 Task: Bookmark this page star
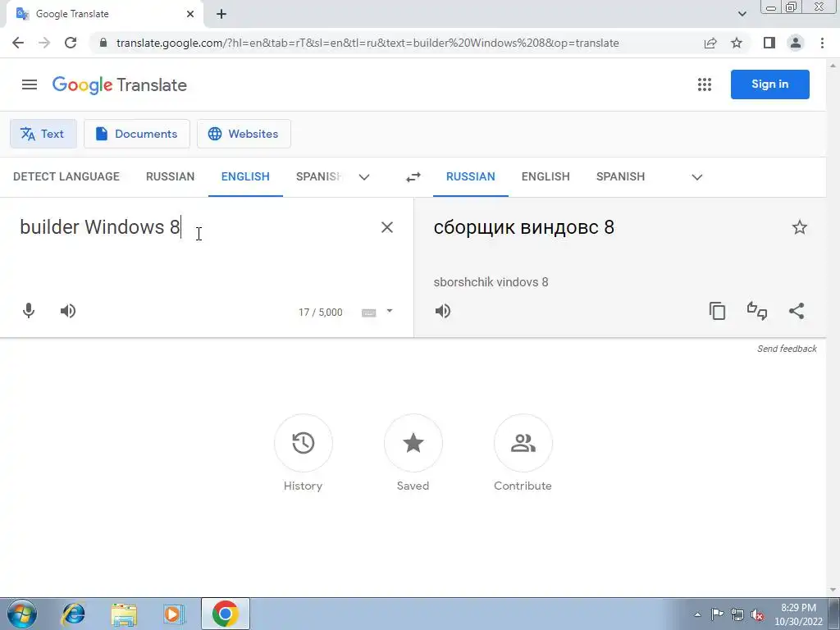click(737, 43)
